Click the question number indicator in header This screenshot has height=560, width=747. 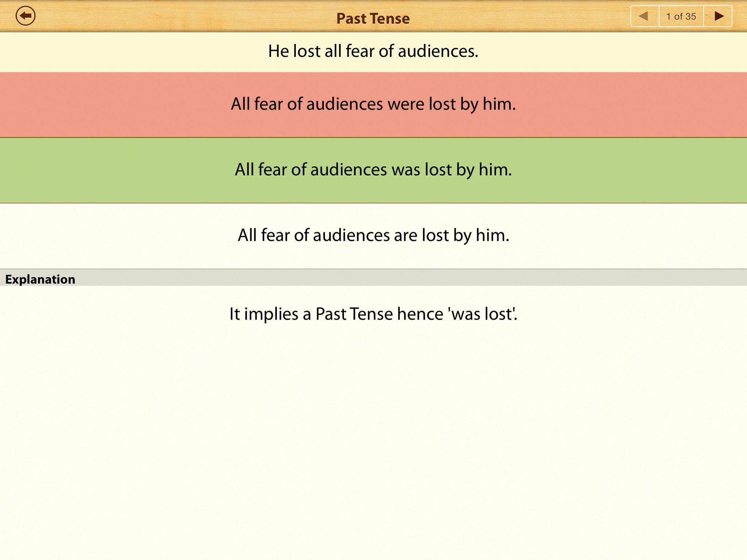click(681, 16)
